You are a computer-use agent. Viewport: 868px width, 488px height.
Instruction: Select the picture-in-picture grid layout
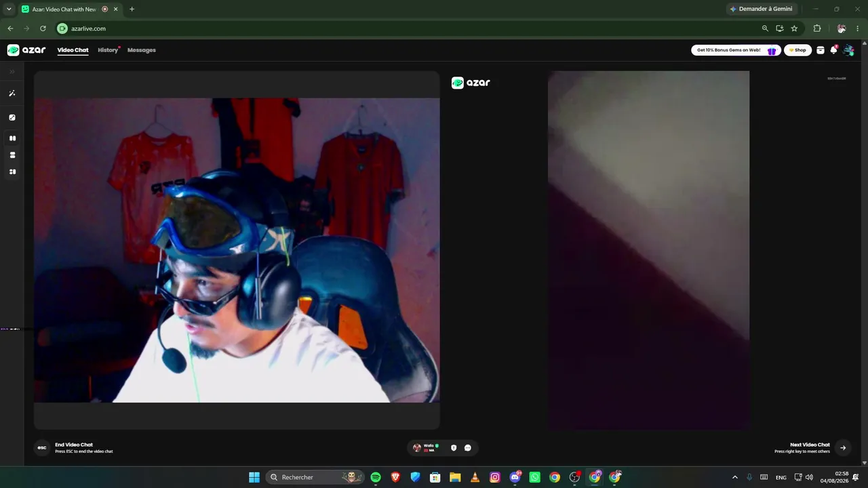click(12, 172)
